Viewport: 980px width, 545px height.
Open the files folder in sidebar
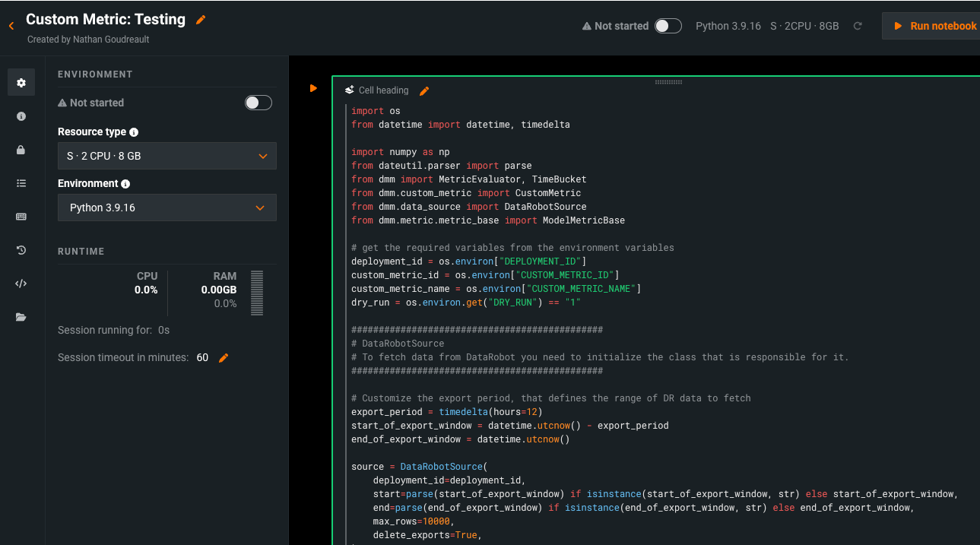click(21, 317)
